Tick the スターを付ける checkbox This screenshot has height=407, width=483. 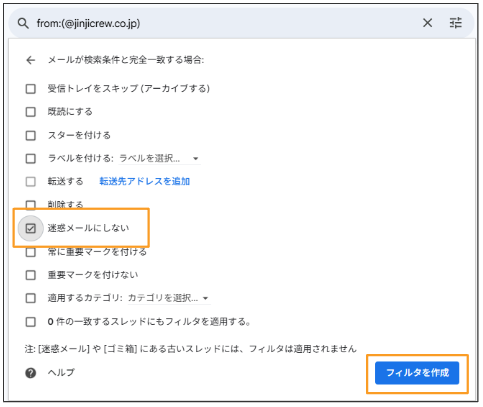pos(31,135)
